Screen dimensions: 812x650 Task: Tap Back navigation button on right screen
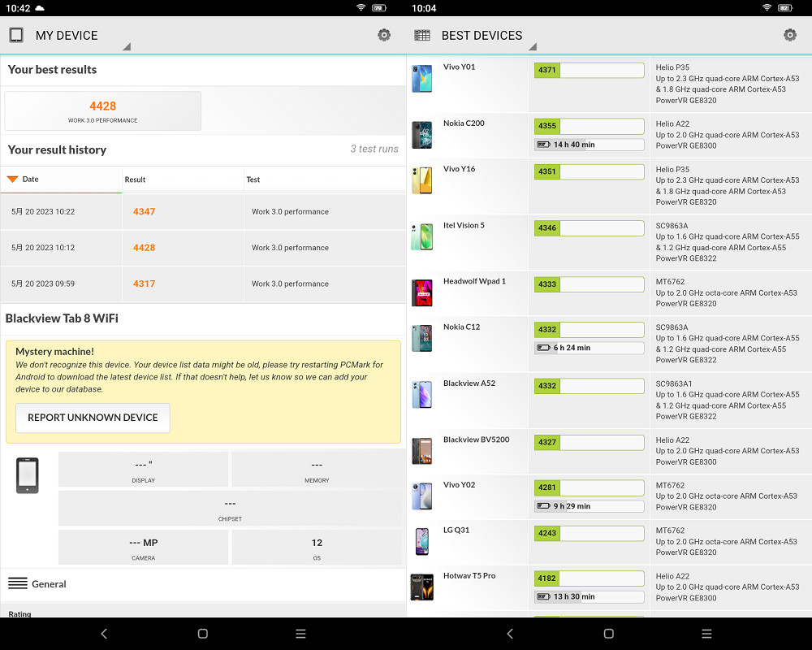point(510,634)
